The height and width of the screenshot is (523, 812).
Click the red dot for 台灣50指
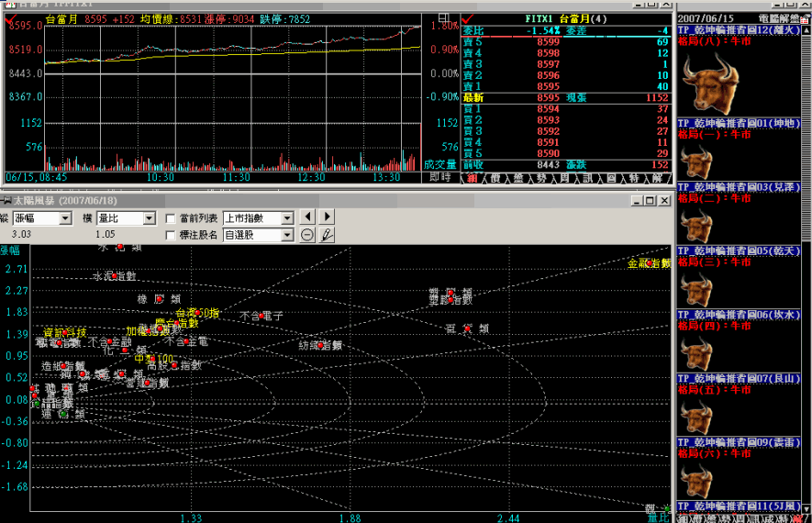pos(198,313)
